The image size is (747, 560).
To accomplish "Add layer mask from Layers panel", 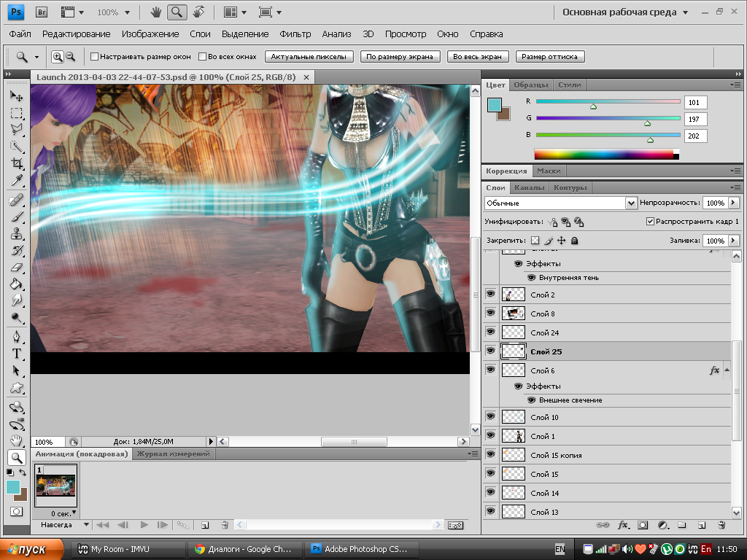I will point(643,524).
